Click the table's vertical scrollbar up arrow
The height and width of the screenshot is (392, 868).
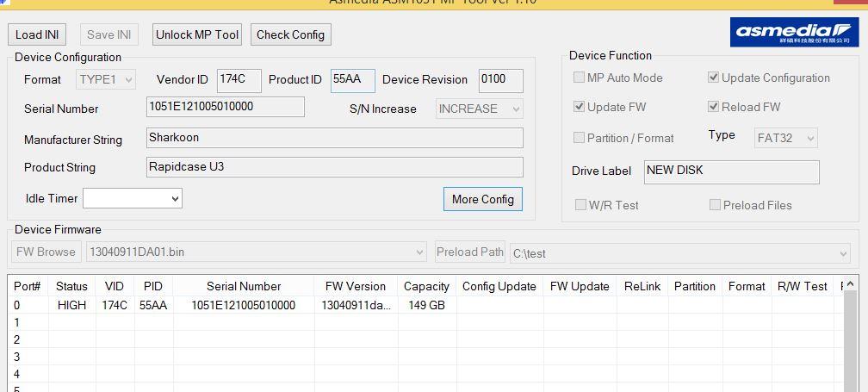(850, 283)
